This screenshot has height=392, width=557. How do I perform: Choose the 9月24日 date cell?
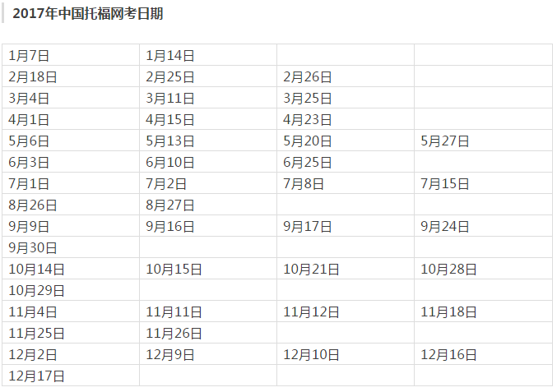point(483,226)
